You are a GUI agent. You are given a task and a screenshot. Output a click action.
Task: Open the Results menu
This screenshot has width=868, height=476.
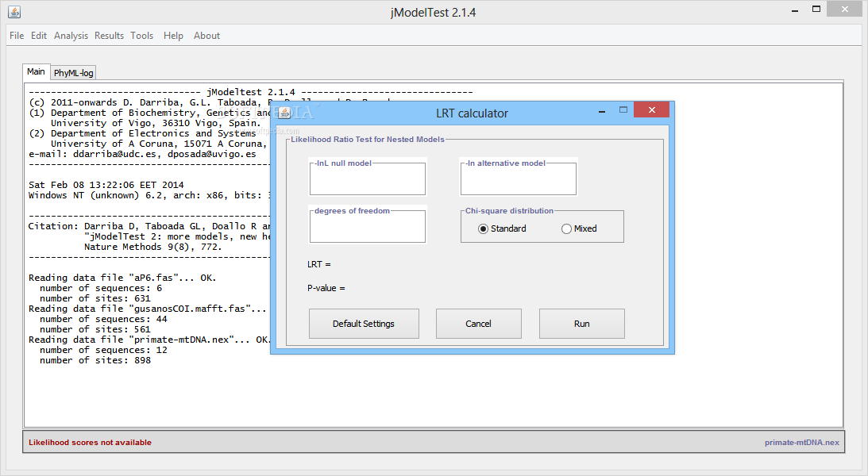109,36
